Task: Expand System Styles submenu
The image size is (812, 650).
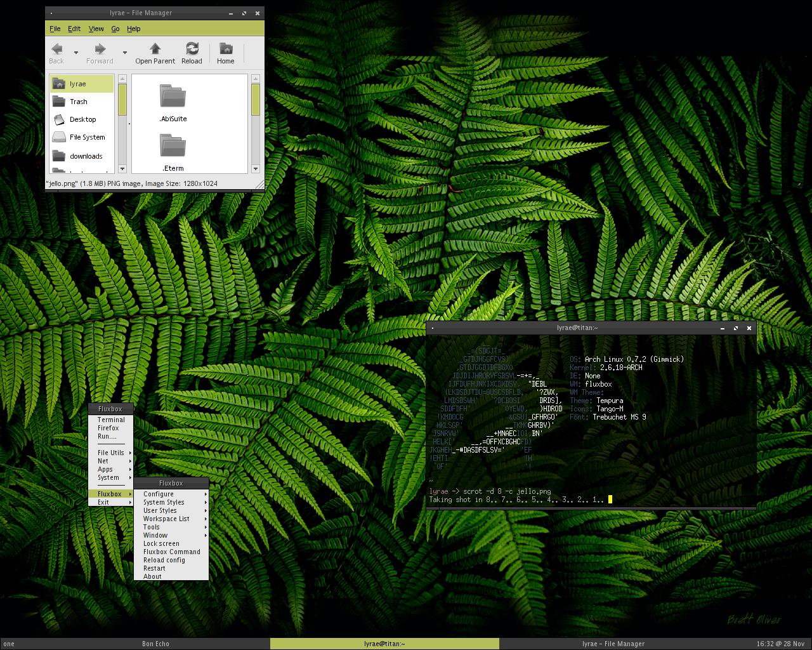Action: tap(172, 502)
